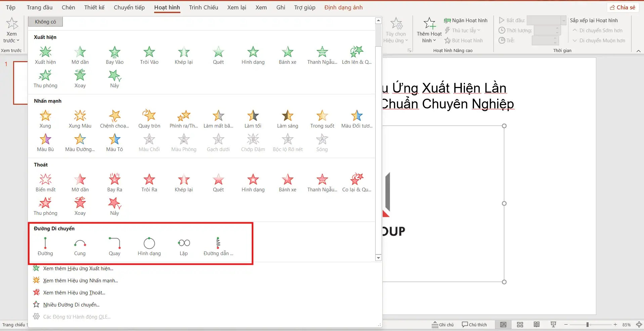Open the Trình Chiếu tab
644x331 pixels.
[x=203, y=7]
